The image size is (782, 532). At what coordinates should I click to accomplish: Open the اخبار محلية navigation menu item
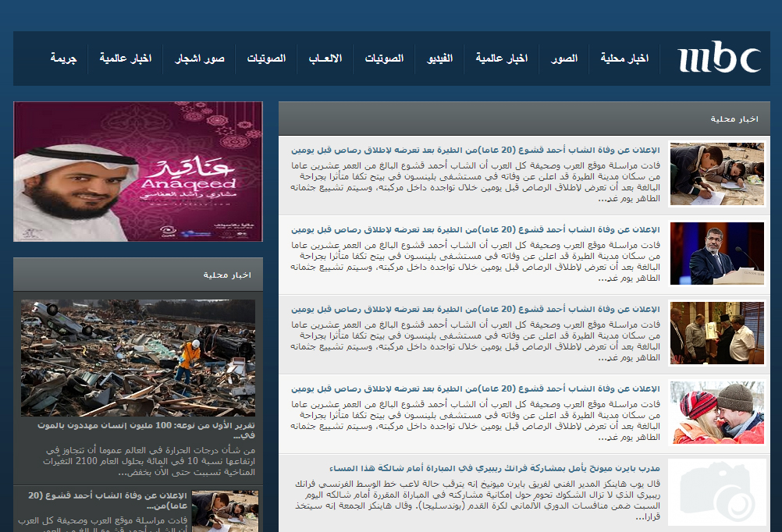(624, 59)
